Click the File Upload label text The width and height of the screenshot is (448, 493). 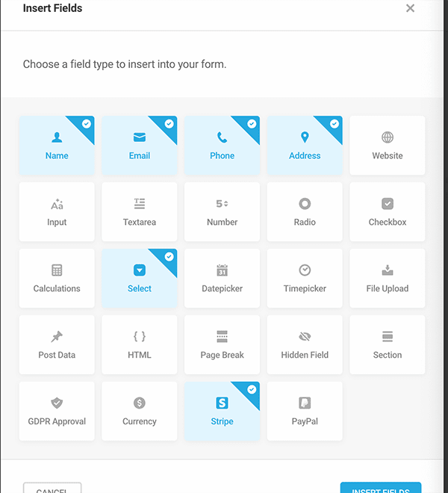[x=388, y=288]
